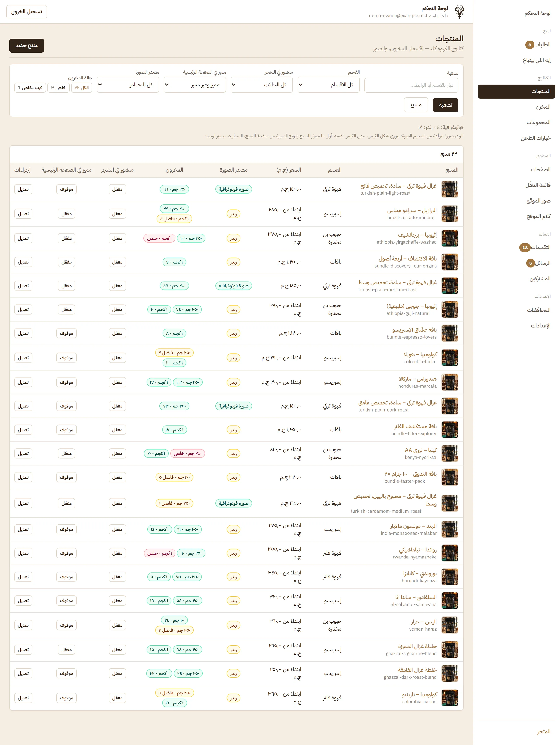Open product link الهند – مونسون مالابار
The height and width of the screenshot is (745, 560).
(413, 526)
